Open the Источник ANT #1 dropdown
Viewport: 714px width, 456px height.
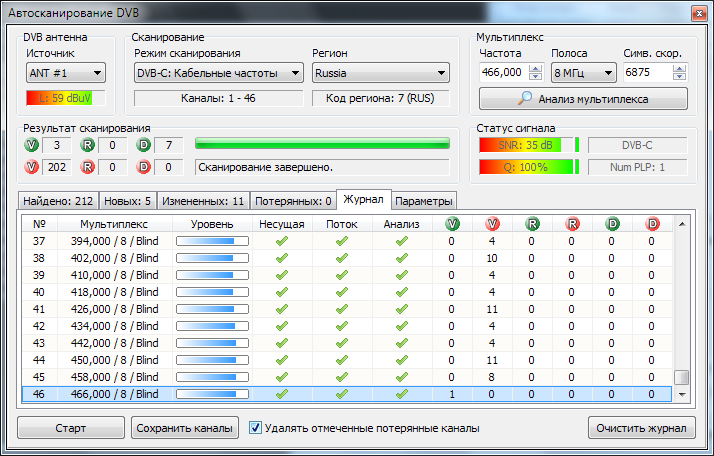pos(65,73)
